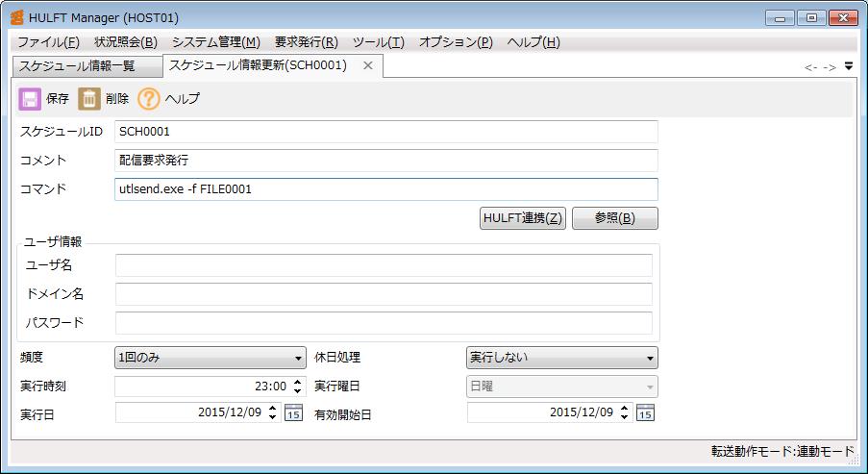Image resolution: width=868 pixels, height=474 pixels.
Task: Click the スケジュールID field containing SCH0001
Action: [x=386, y=132]
